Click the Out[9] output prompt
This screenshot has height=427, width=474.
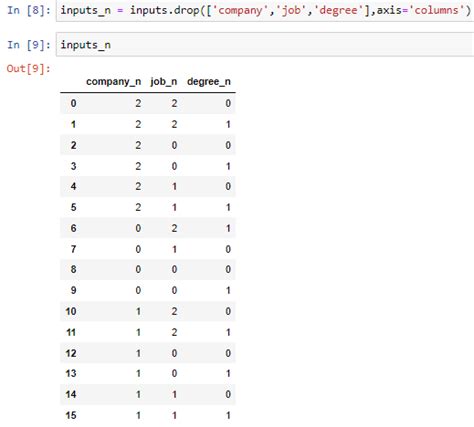(28, 69)
